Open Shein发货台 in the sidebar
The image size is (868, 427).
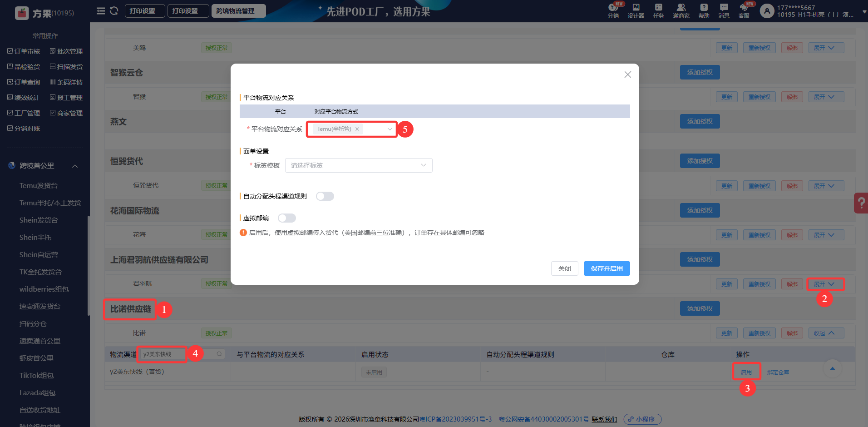point(39,220)
